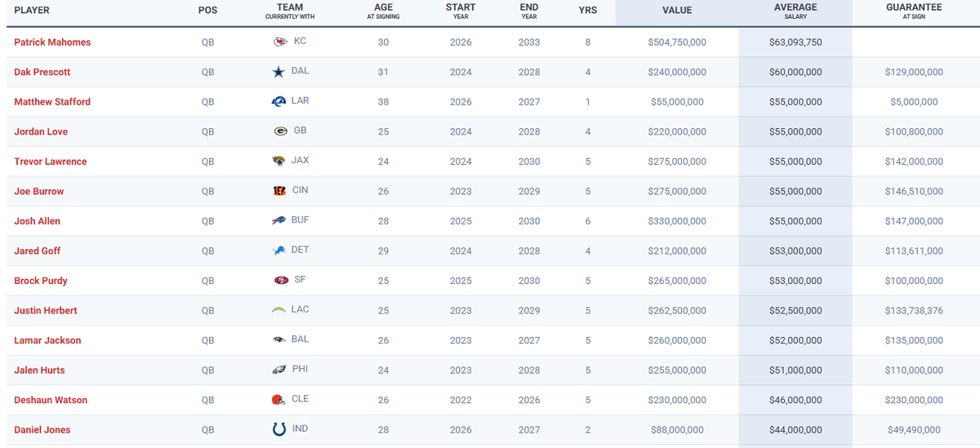
Task: View Lamar Jackson's player link
Action: tap(47, 340)
